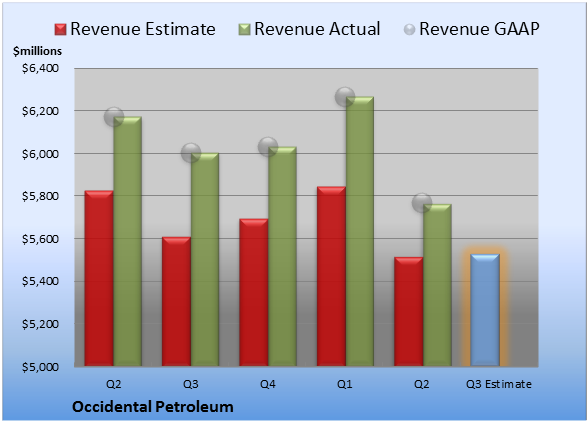The image size is (588, 422).
Task: Click the GAAP marker above the Q1 bar
Action: tap(345, 97)
